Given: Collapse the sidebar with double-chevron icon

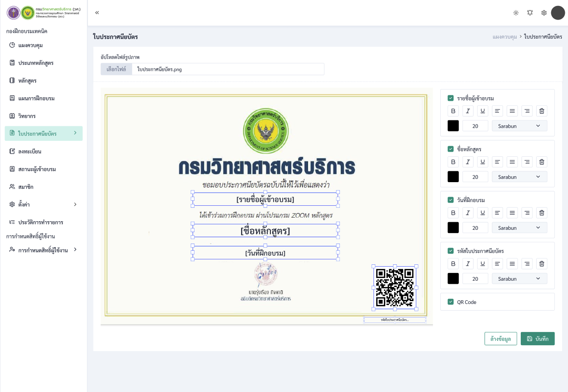Looking at the screenshot, I should (x=97, y=13).
